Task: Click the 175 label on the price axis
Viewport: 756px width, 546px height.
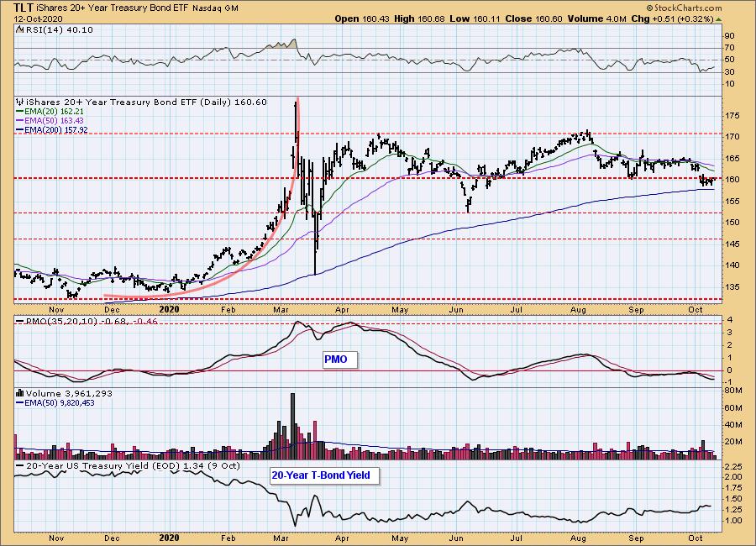Action: pos(732,116)
